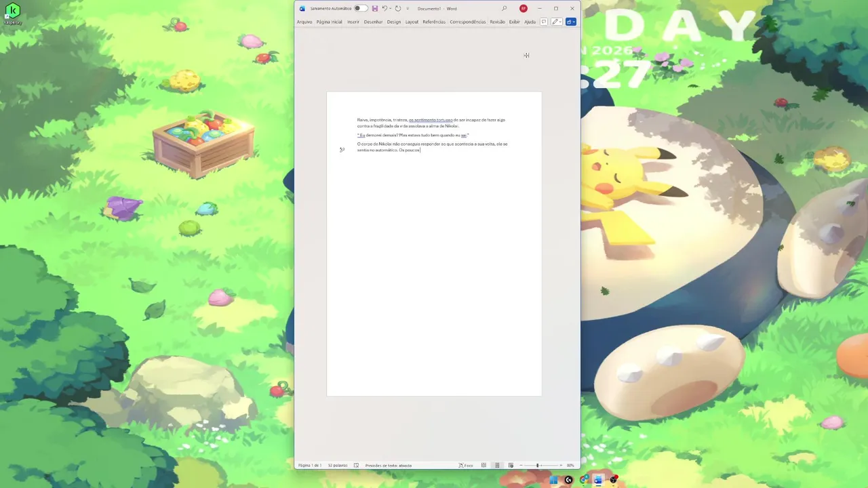Click 'Previsões de texto: ativado' status
The image size is (868, 488).
coord(389,466)
